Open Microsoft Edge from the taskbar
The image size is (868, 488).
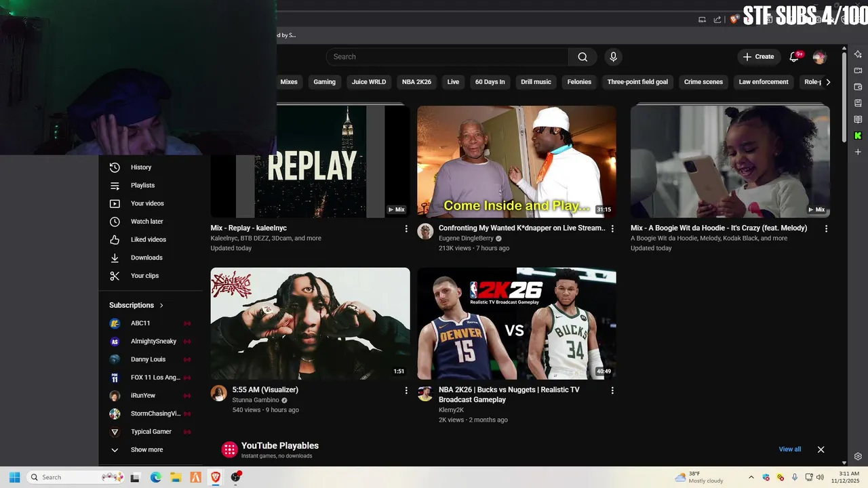coord(155,477)
